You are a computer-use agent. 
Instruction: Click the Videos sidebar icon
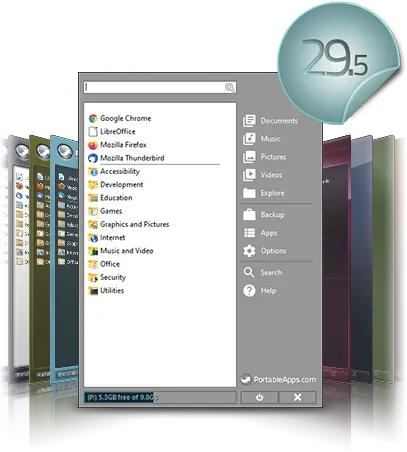tap(249, 175)
